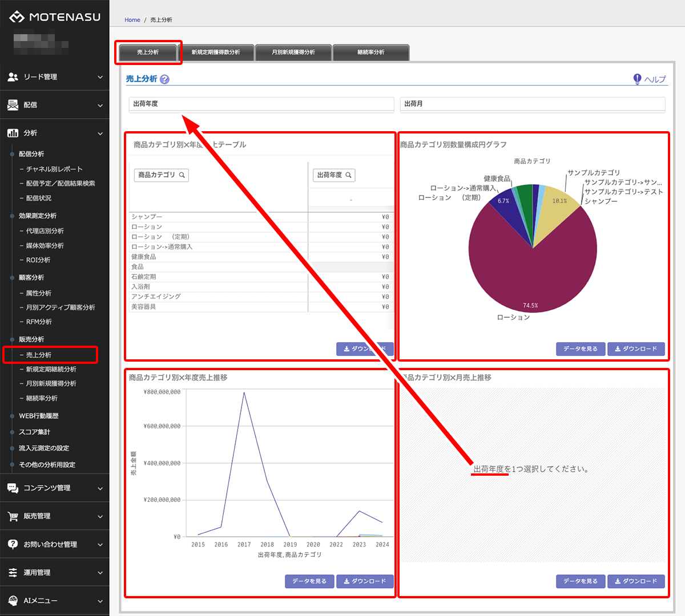Viewport: 685px width, 616px height.
Task: Click search icon in 商品カテゴリ filter
Action: pyautogui.click(x=182, y=175)
